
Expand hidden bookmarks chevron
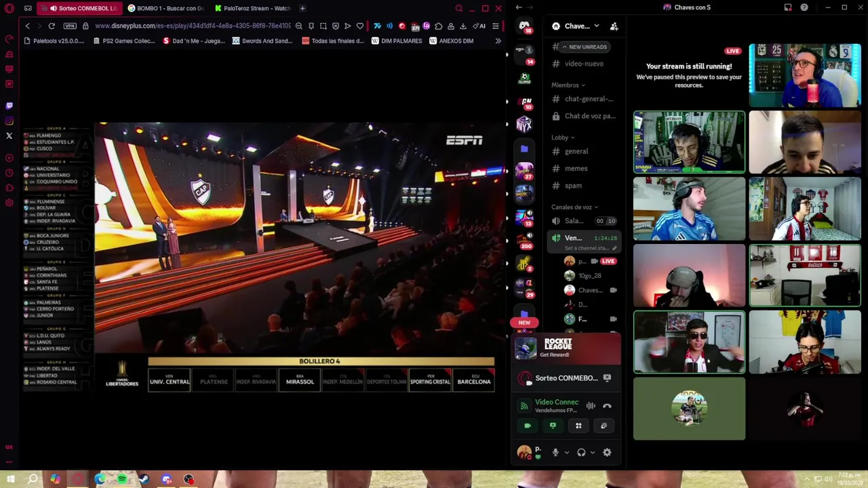coord(498,41)
